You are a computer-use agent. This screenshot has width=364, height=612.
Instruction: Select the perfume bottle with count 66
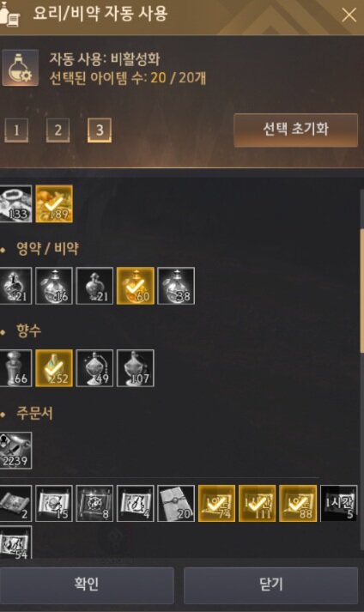tap(15, 368)
